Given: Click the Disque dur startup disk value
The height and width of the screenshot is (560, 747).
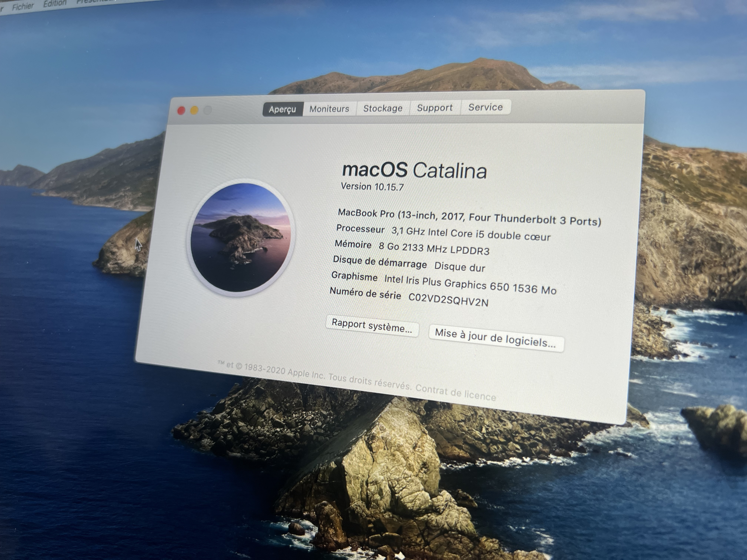Looking at the screenshot, I should tap(460, 267).
